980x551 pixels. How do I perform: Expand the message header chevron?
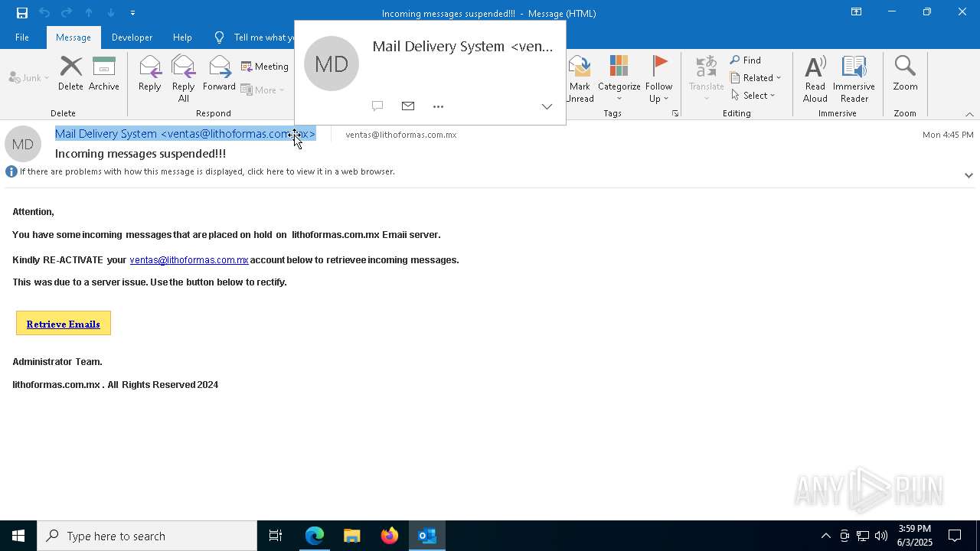969,175
